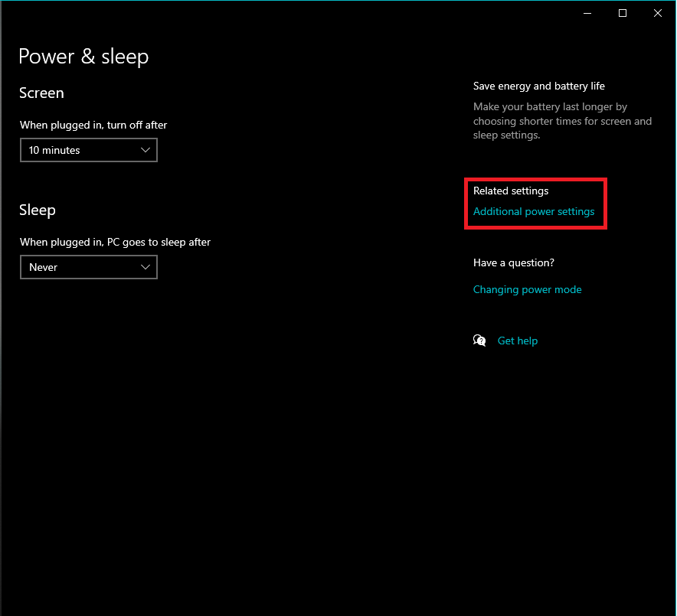677x616 pixels.
Task: Open Additional power settings
Action: (x=534, y=211)
